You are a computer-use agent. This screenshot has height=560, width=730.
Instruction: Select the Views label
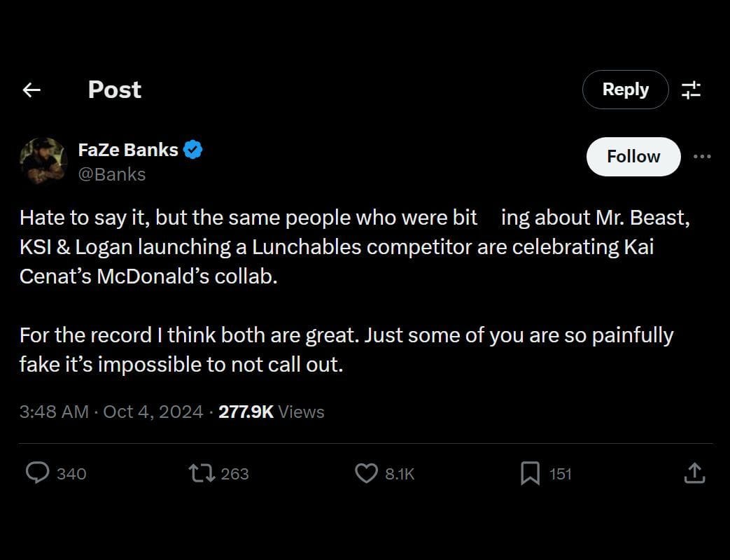point(301,412)
